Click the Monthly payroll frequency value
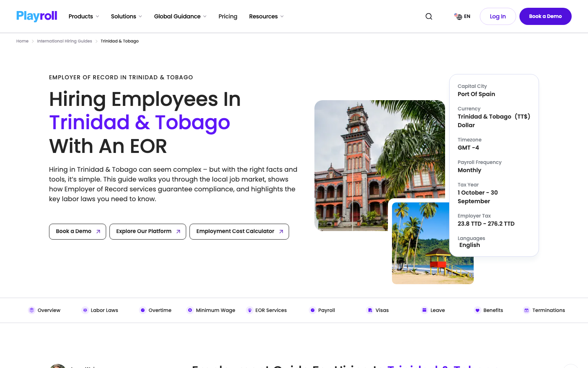The image size is (588, 368). pyautogui.click(x=470, y=170)
